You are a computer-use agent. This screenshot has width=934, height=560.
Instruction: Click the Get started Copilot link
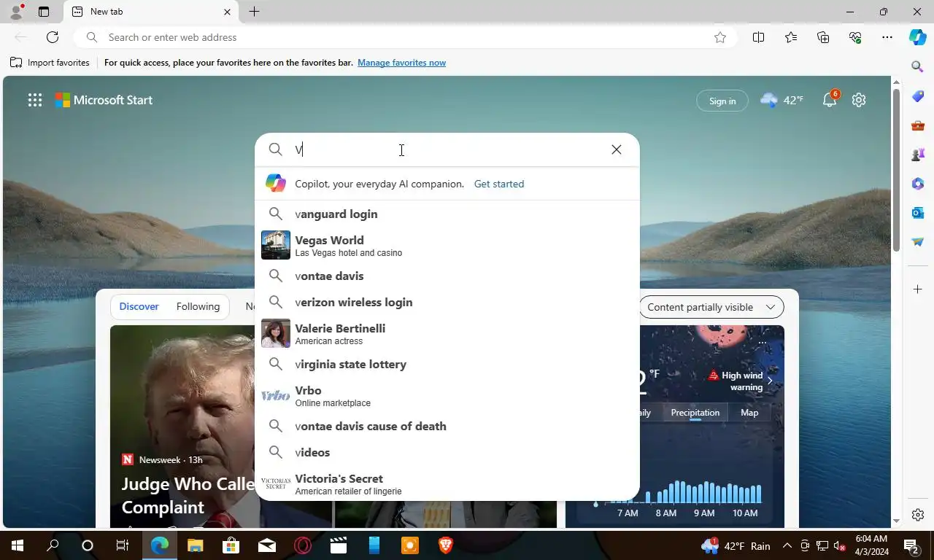point(499,184)
